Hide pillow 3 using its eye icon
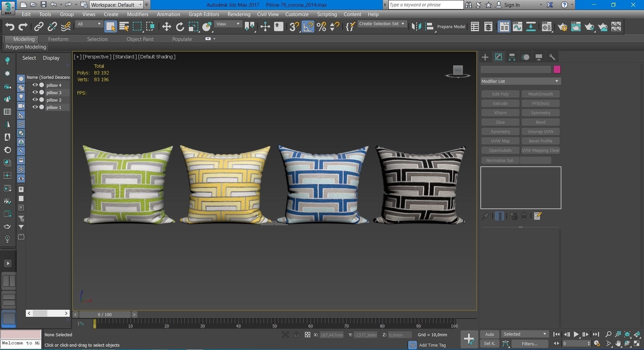 (x=35, y=93)
